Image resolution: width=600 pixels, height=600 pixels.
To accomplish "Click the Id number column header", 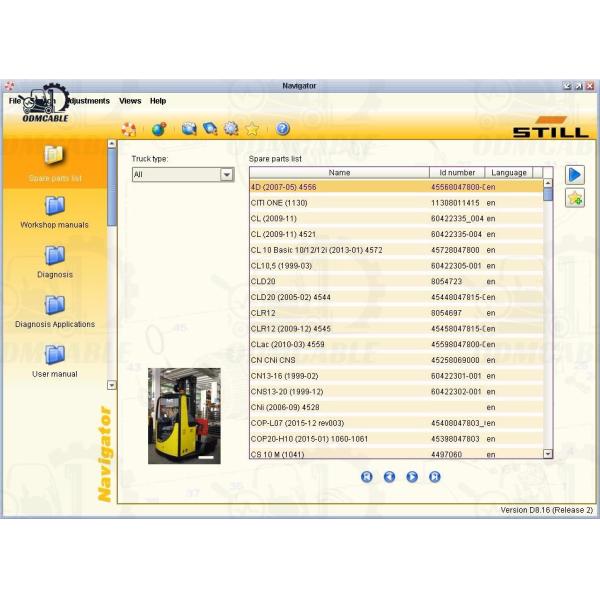I will coord(458,172).
